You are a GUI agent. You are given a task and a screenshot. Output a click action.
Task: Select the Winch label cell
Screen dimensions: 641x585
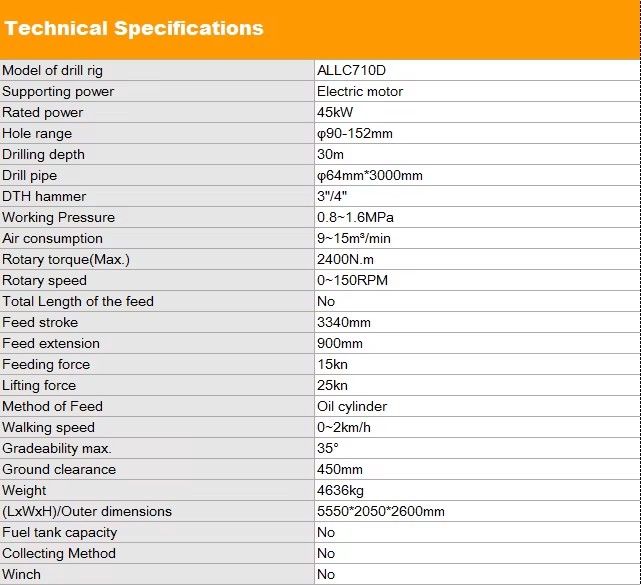[x=157, y=574]
